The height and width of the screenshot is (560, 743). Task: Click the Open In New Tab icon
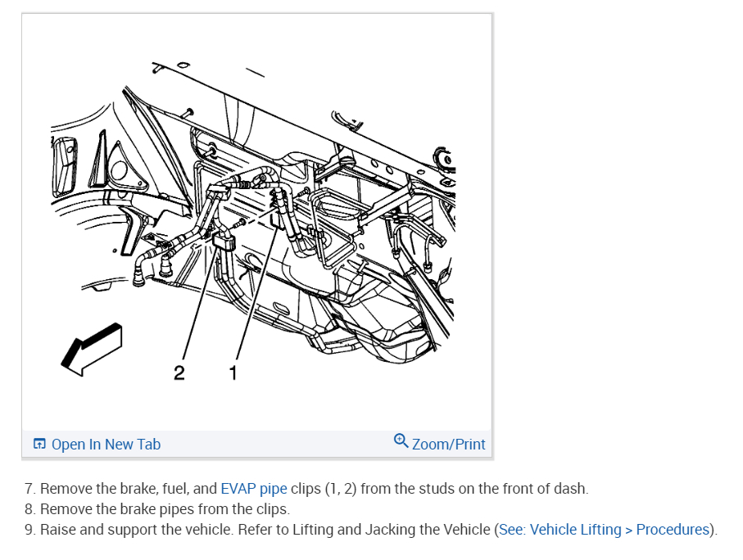click(x=39, y=444)
